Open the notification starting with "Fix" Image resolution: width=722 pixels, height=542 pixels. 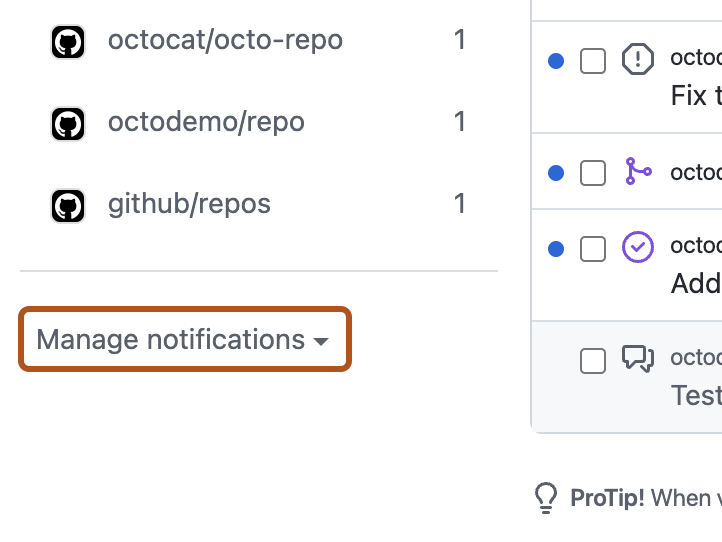(696, 96)
